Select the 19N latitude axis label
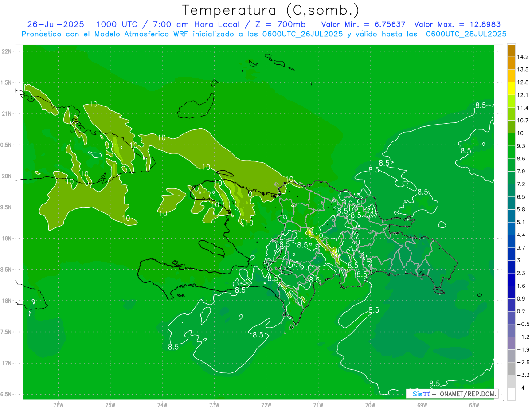 (7, 238)
